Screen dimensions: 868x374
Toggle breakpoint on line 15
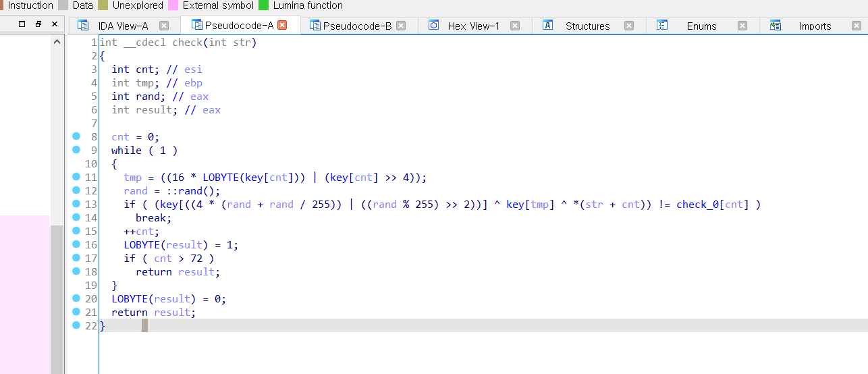[76, 231]
